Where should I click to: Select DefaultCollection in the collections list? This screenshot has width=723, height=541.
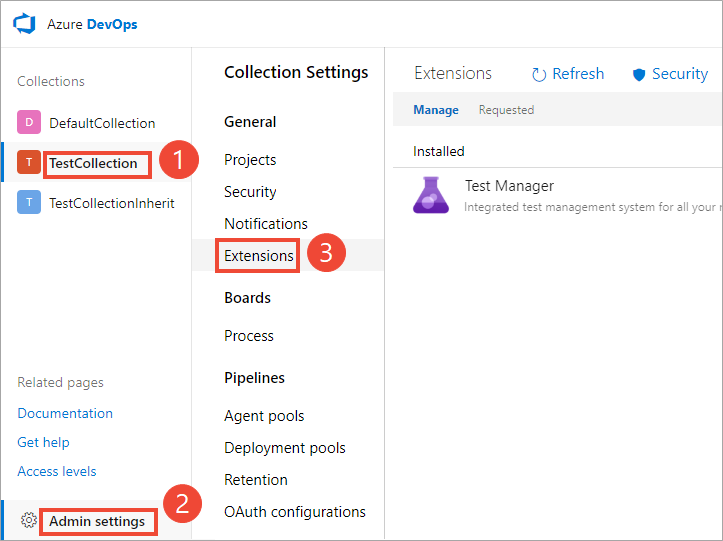tap(102, 123)
